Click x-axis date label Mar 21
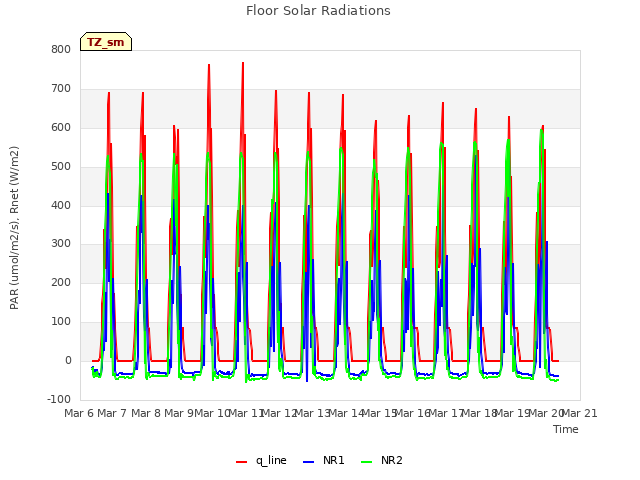The height and width of the screenshot is (480, 640). click(x=579, y=413)
